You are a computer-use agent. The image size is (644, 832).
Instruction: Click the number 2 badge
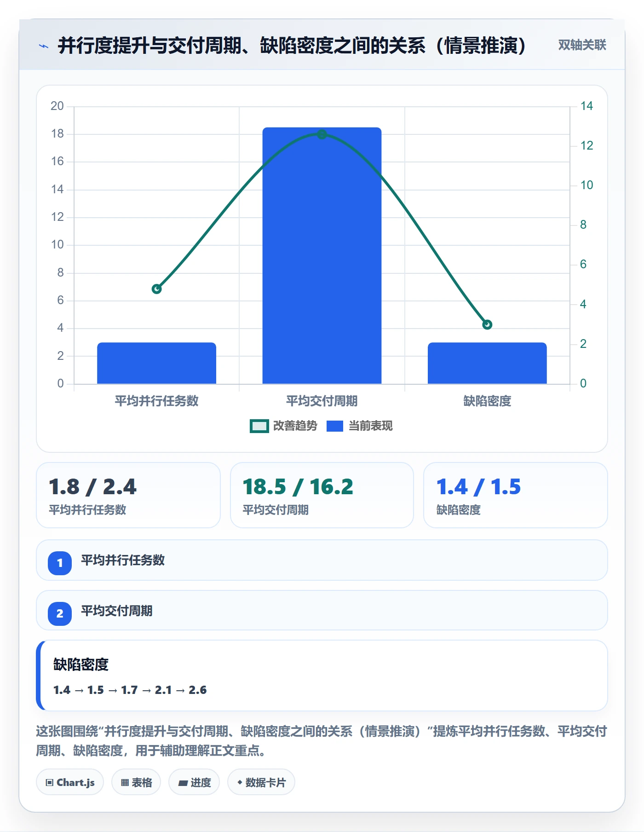pos(60,613)
